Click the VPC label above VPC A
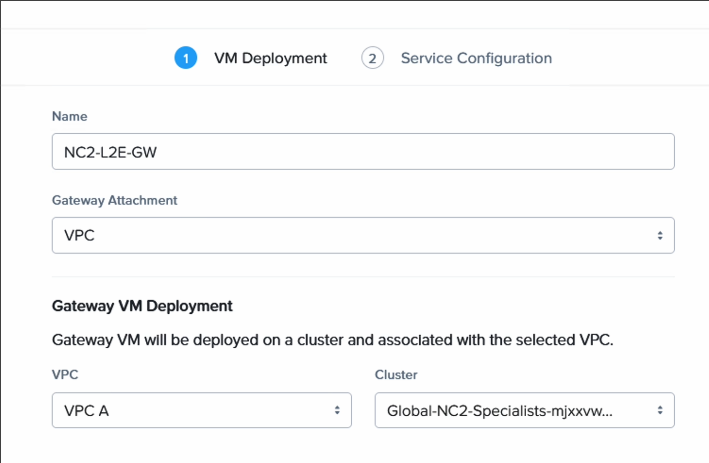The image size is (709, 463). (x=65, y=375)
